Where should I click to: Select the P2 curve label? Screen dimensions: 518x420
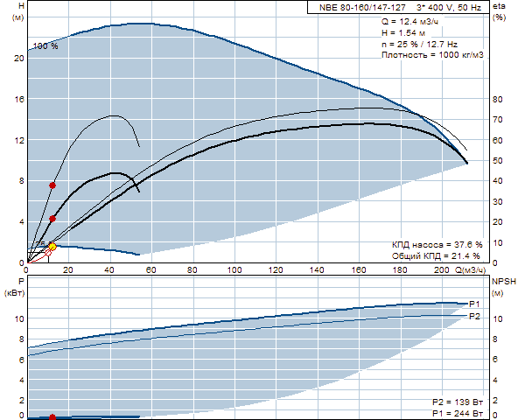coord(474,316)
